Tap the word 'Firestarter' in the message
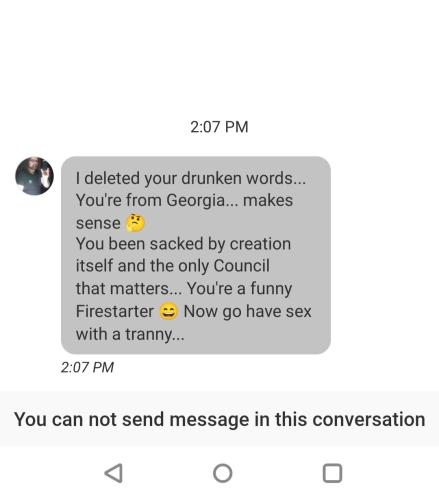The height and width of the screenshot is (500, 439). (x=115, y=311)
